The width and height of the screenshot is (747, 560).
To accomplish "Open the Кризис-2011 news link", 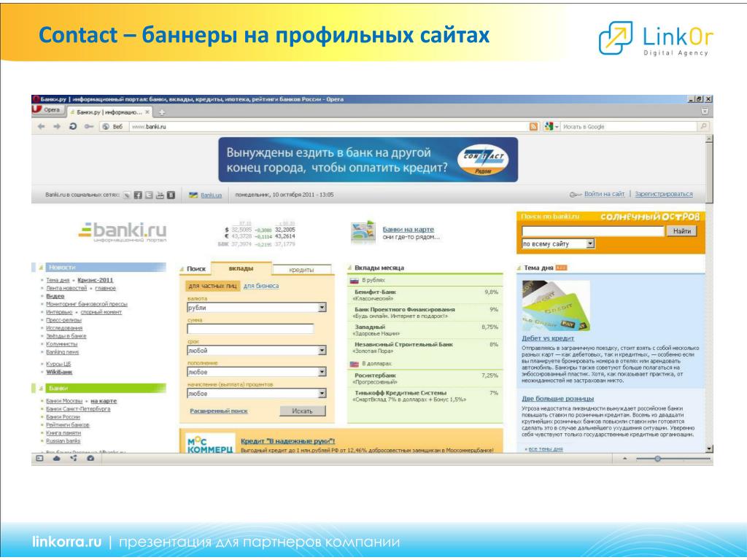I will point(96,280).
